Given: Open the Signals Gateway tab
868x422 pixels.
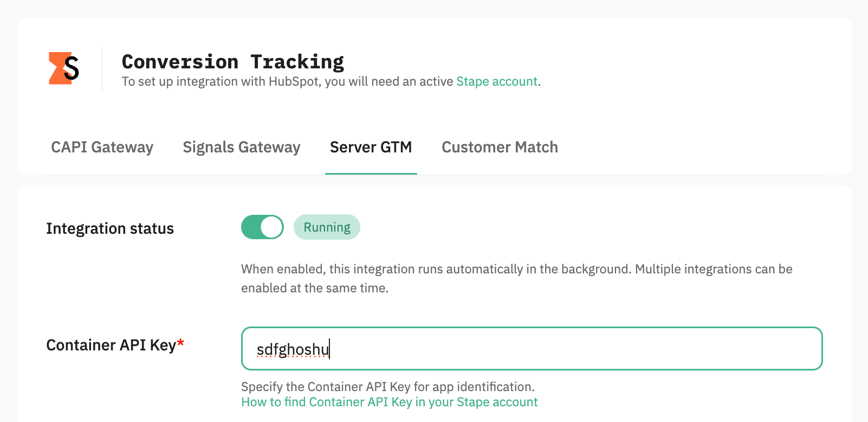Looking at the screenshot, I should coord(241,147).
